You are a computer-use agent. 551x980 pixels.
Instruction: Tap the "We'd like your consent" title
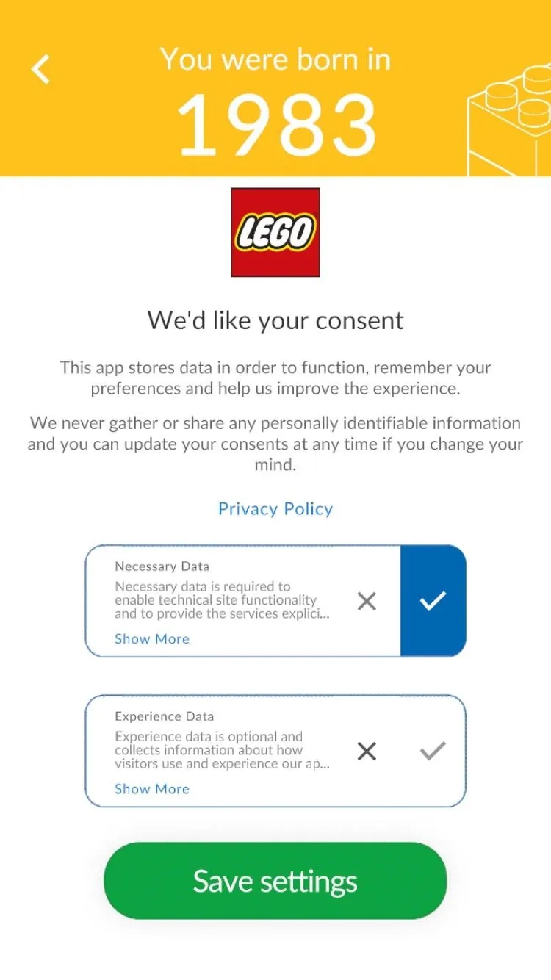click(x=275, y=320)
